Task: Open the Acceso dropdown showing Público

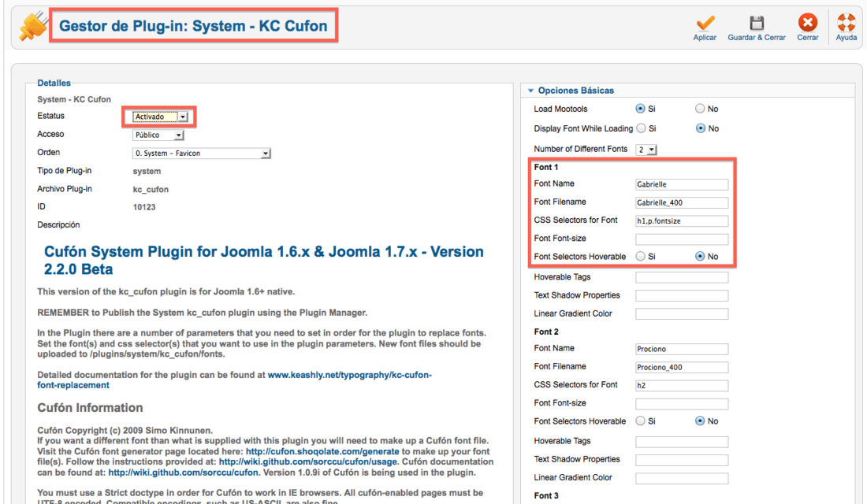Action: (x=158, y=135)
